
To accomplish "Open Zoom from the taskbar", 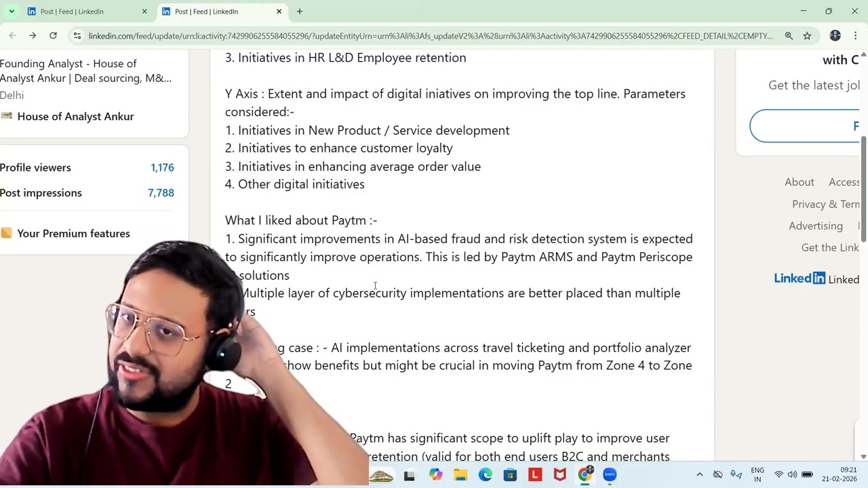I will tap(610, 475).
